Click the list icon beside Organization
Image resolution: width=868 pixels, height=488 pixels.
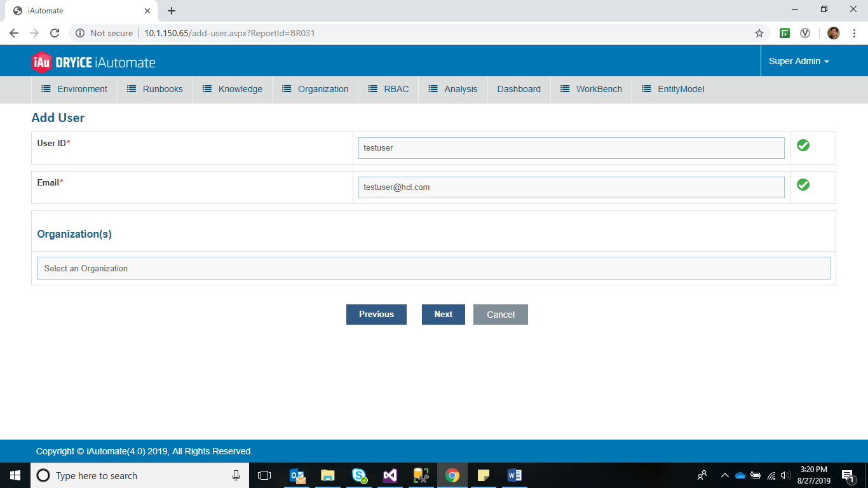click(x=287, y=89)
